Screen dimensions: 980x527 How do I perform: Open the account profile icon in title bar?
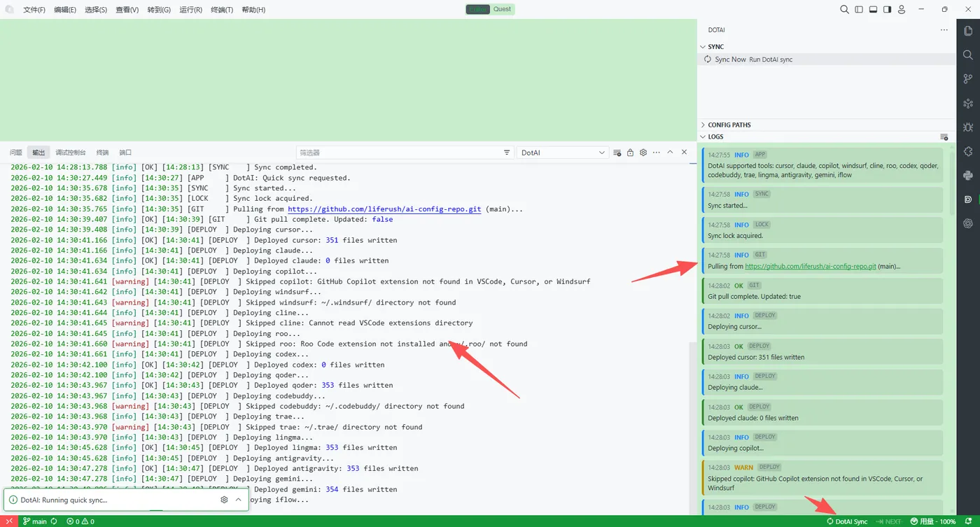click(x=902, y=10)
